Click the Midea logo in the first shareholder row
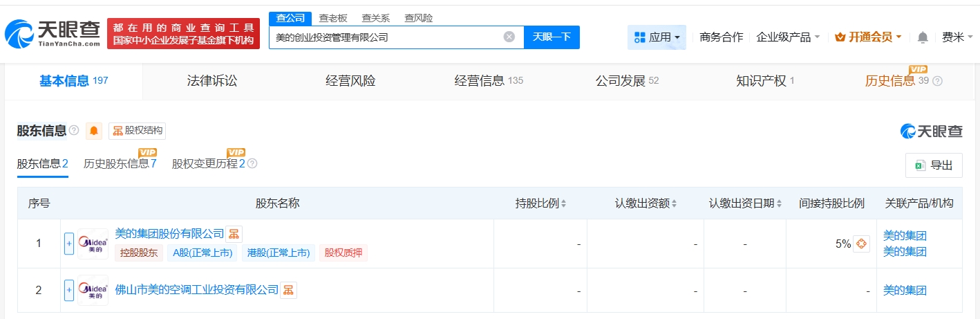Screen dimensions: 980x319 93,244
